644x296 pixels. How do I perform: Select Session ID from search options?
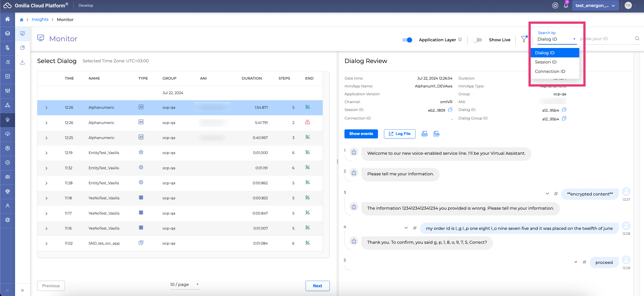pyautogui.click(x=546, y=62)
